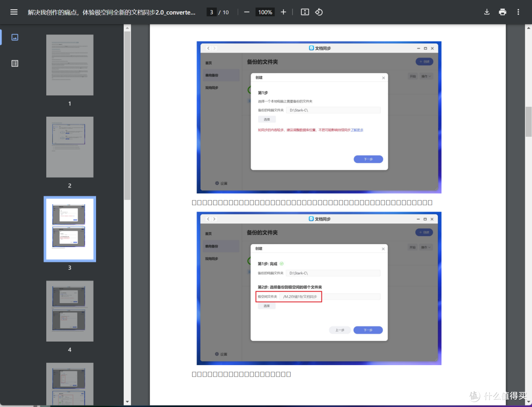Close the 创建 dialog in second screenshot
This screenshot has height=407, width=532.
tap(383, 249)
